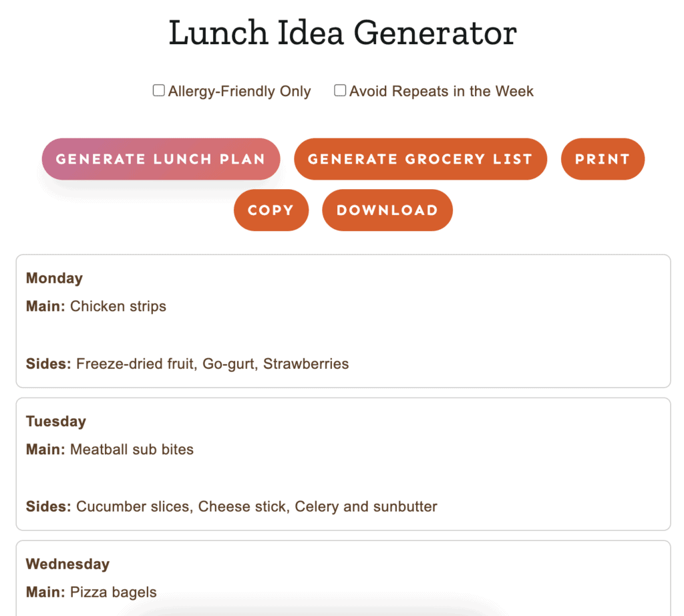Click 'Cucumber slices' in Tuesday's sides
684x616 pixels.
pyautogui.click(x=133, y=506)
